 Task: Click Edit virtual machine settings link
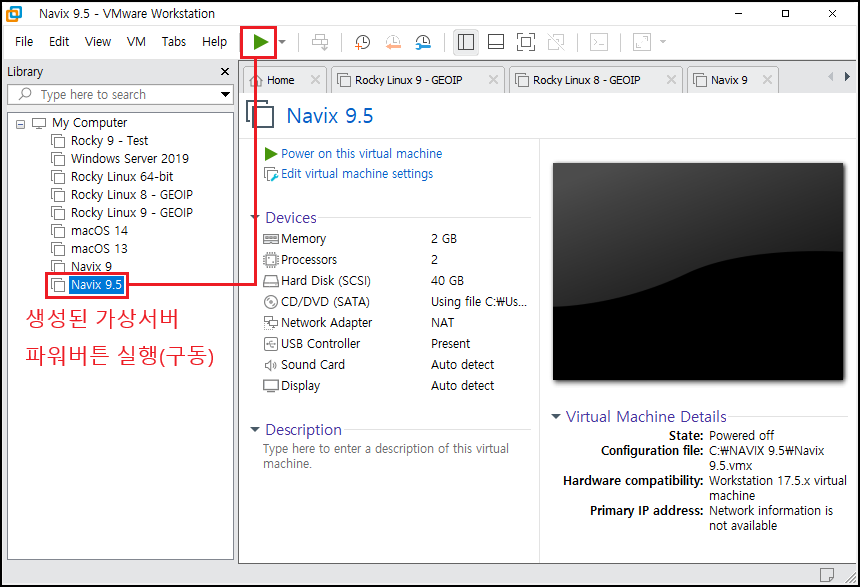click(x=357, y=174)
